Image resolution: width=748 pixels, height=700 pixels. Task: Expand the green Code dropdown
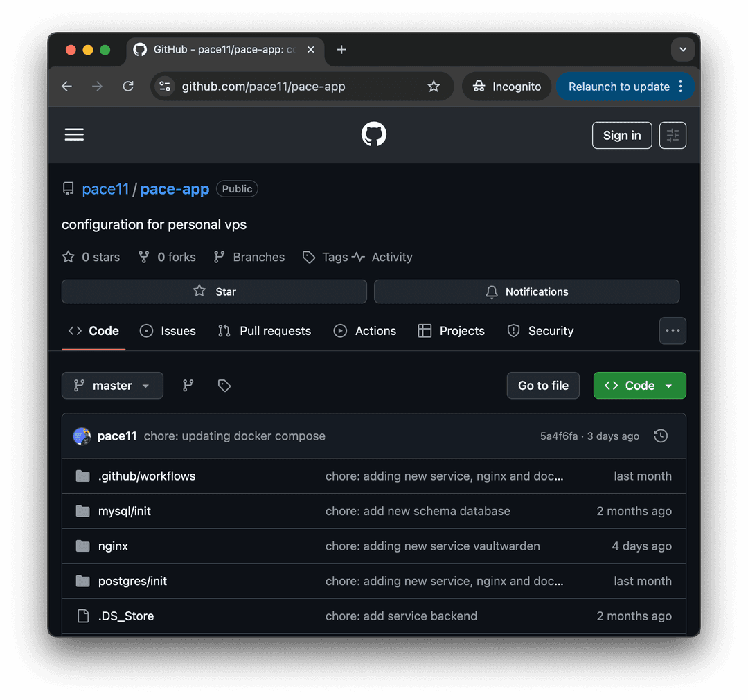tap(640, 385)
